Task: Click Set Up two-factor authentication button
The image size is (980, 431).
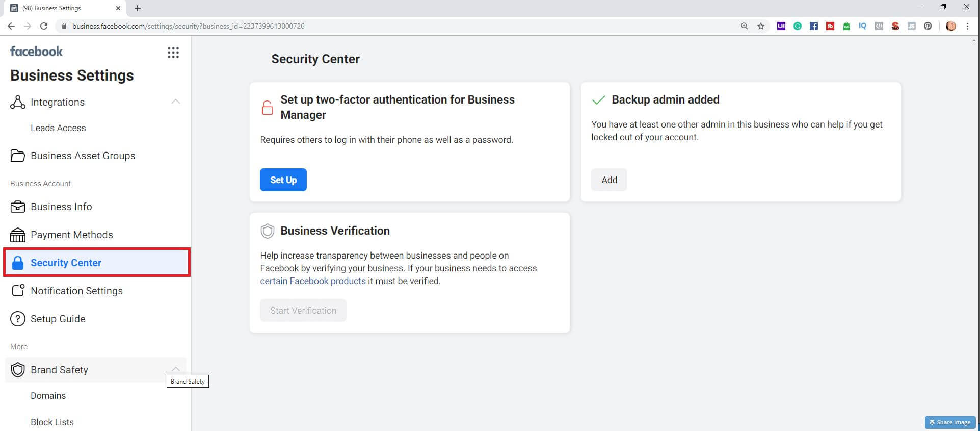Action: point(283,180)
